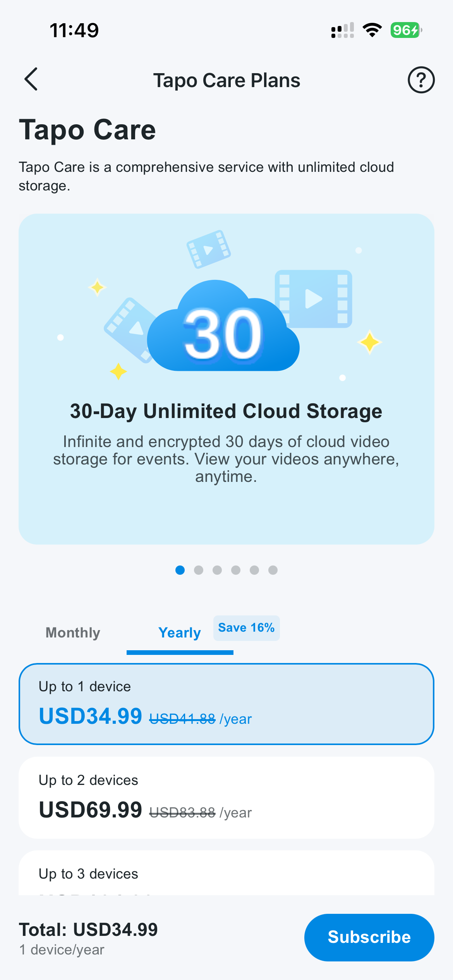The height and width of the screenshot is (980, 453).
Task: Tap the battery indicator icon
Action: tap(405, 30)
